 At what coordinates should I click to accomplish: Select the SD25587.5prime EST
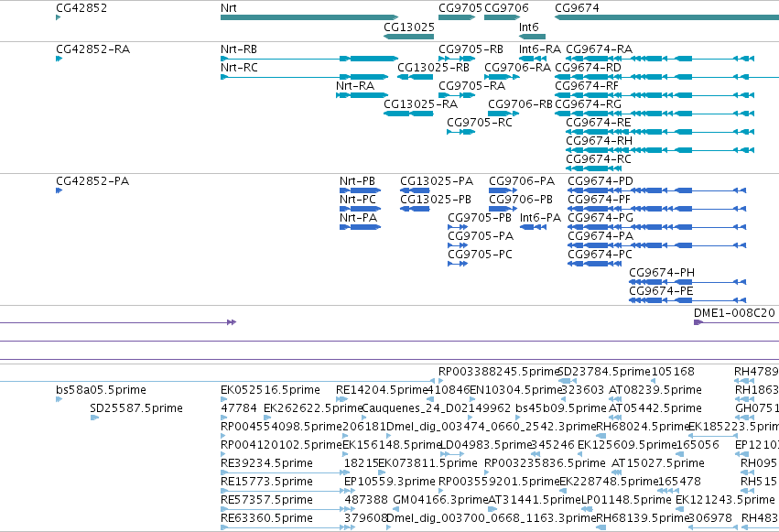[94, 418]
